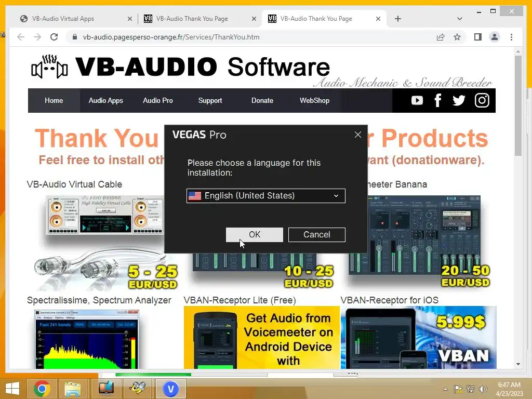532x399 pixels.
Task: Open network tray icon
Action: (471, 389)
